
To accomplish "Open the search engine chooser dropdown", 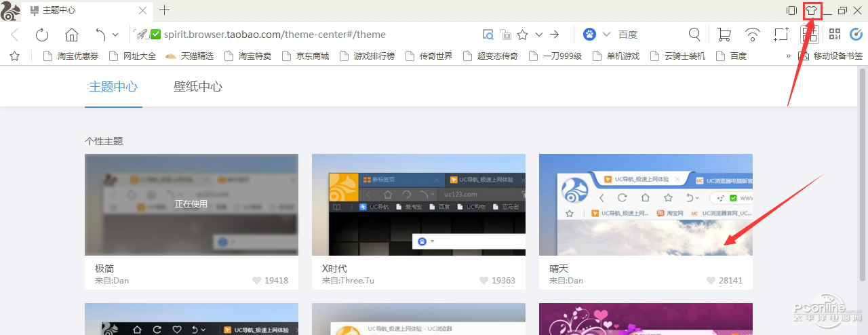I will click(606, 35).
